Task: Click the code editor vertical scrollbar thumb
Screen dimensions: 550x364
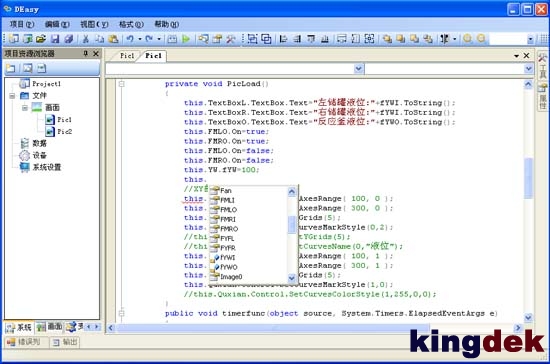Action: point(528,178)
